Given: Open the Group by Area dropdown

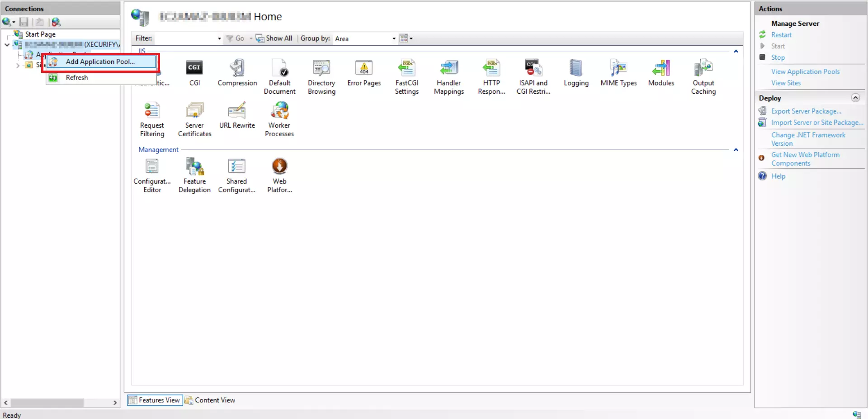Looking at the screenshot, I should tap(393, 38).
